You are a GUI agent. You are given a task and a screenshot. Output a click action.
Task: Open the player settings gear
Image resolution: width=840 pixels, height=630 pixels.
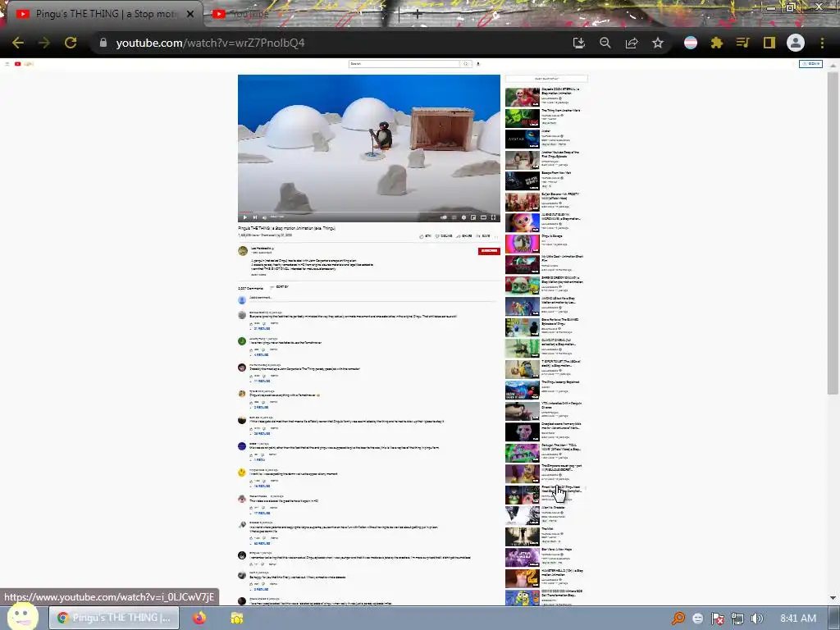point(463,217)
